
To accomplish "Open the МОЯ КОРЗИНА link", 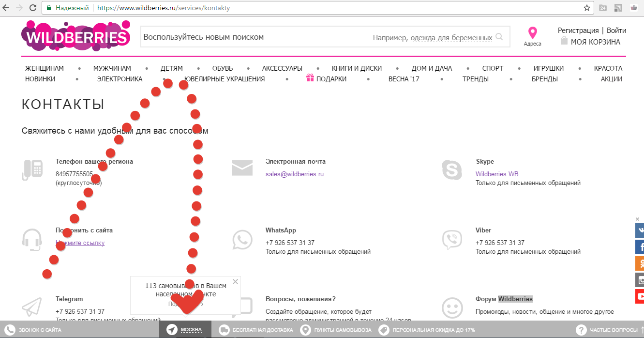I will tap(596, 42).
